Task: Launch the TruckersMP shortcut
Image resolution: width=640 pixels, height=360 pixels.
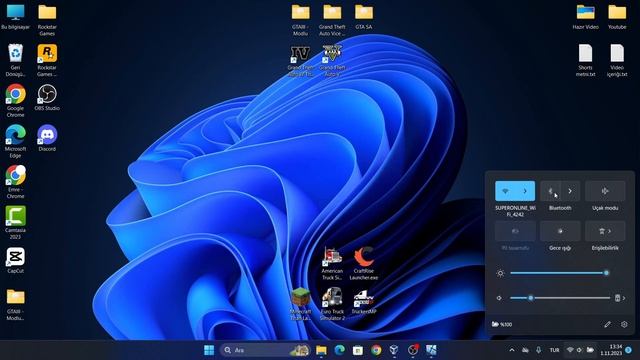Action: 364,301
